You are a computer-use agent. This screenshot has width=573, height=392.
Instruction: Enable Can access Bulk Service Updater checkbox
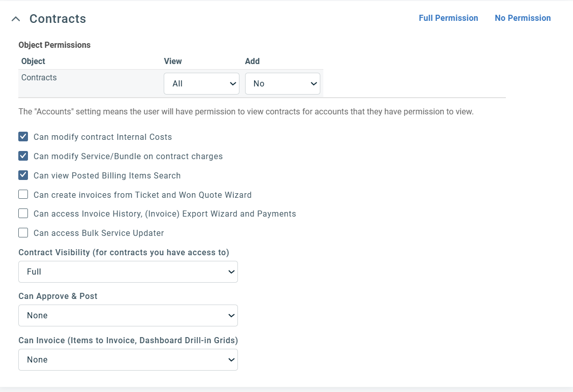point(23,233)
